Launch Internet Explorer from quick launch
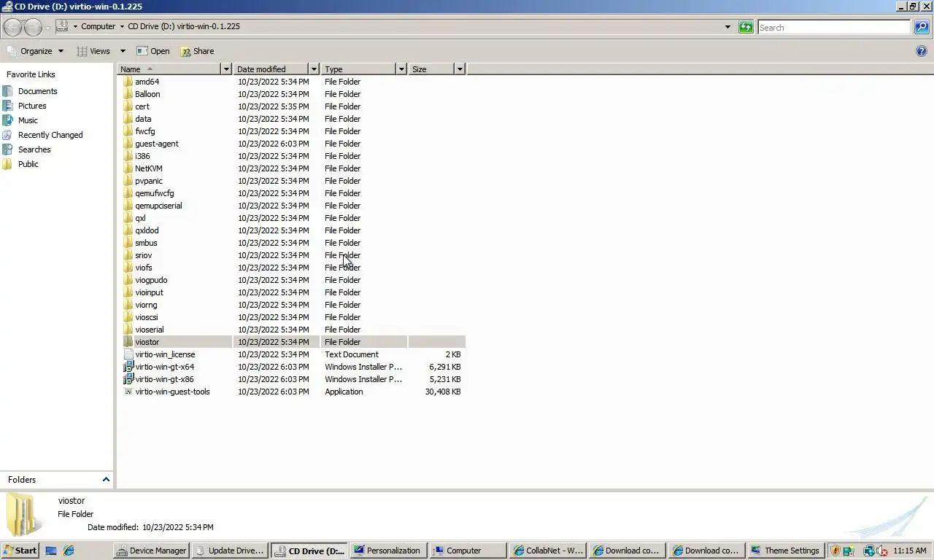The width and height of the screenshot is (934, 560). click(x=69, y=551)
